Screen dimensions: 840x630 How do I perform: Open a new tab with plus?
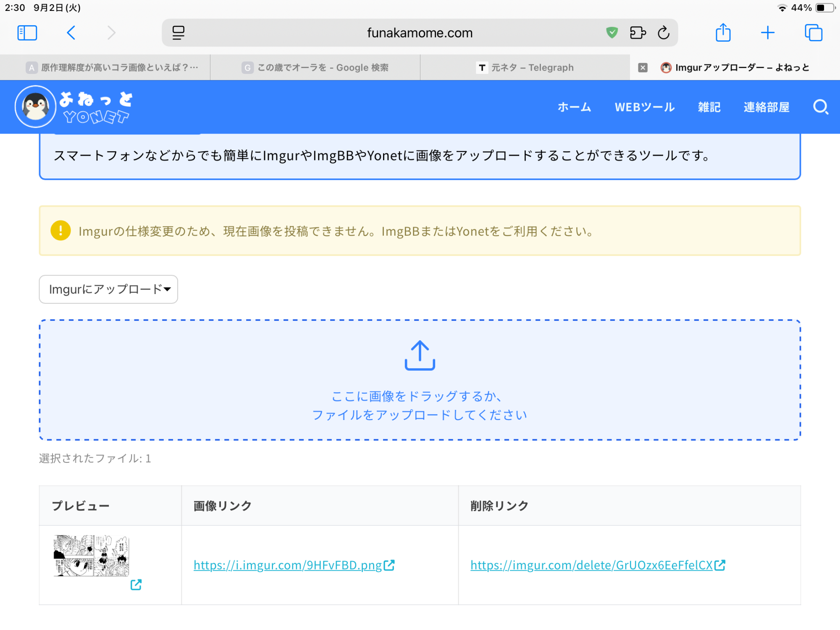click(x=768, y=33)
